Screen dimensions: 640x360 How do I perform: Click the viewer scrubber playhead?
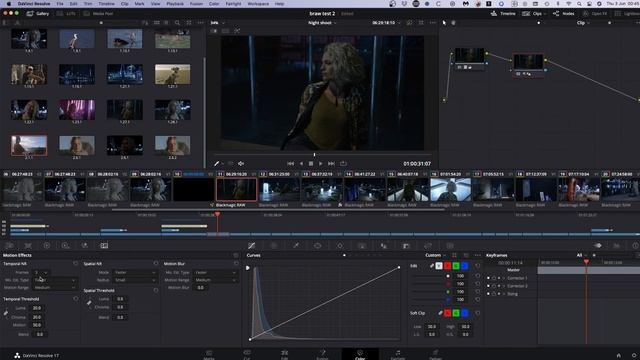[x=314, y=155]
